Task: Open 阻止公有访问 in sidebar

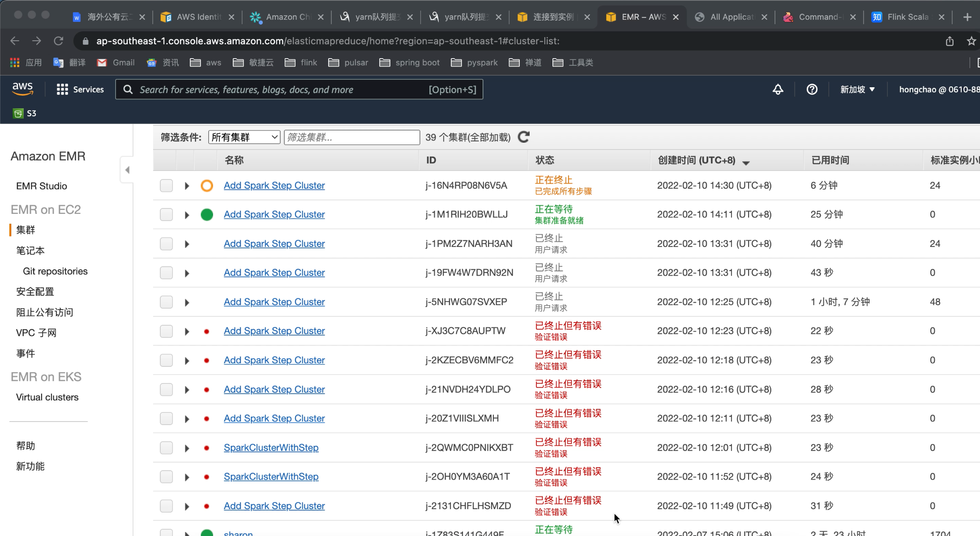Action: [44, 312]
